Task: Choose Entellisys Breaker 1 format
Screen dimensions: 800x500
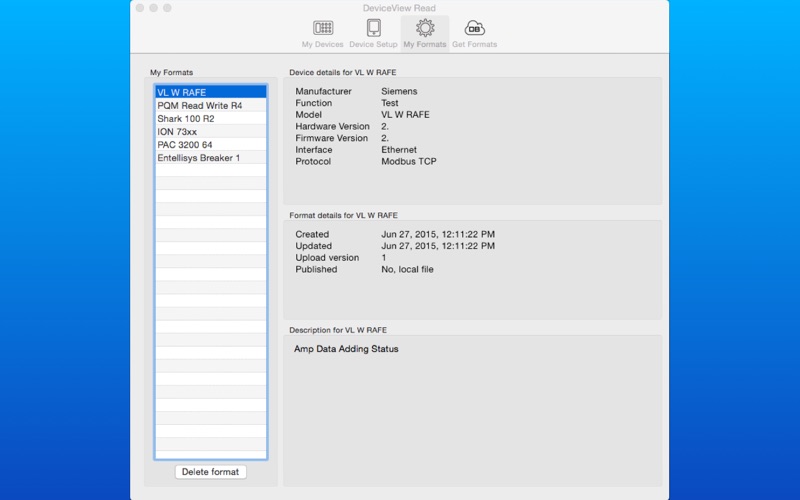Action: pyautogui.click(x=210, y=157)
